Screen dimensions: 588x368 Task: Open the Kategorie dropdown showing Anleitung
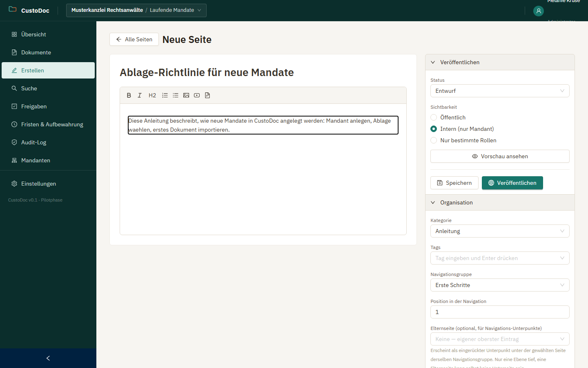[500, 231]
